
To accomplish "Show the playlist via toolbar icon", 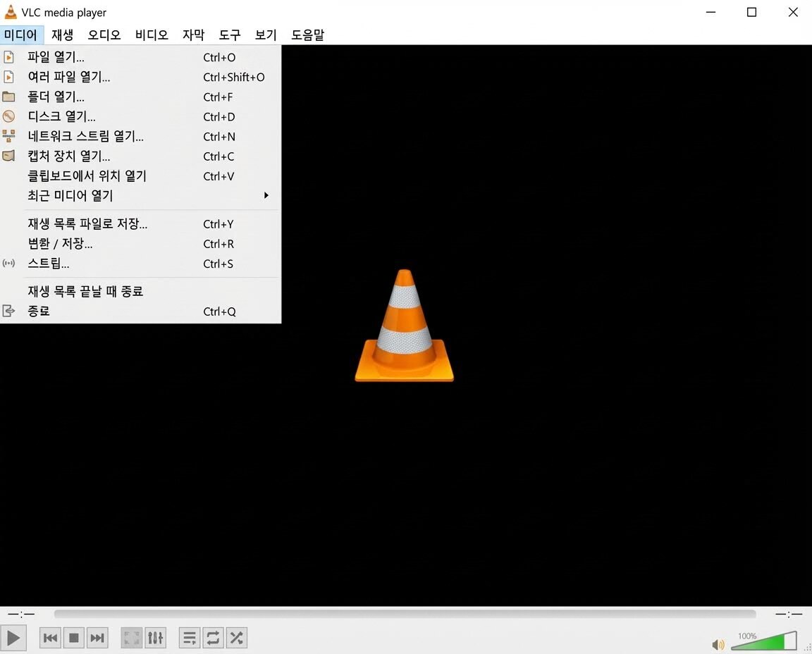I will (x=188, y=638).
